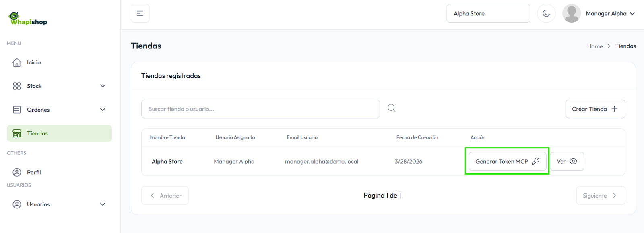Viewport: 644px width, 233px height.
Task: Open the Manager Alpha account dropdown
Action: pos(610,13)
